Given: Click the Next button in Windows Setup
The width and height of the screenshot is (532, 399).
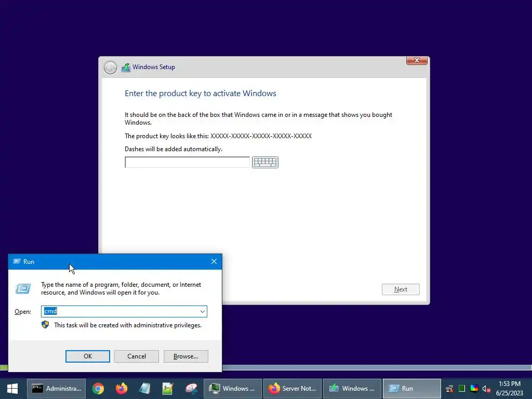Looking at the screenshot, I should pos(401,289).
